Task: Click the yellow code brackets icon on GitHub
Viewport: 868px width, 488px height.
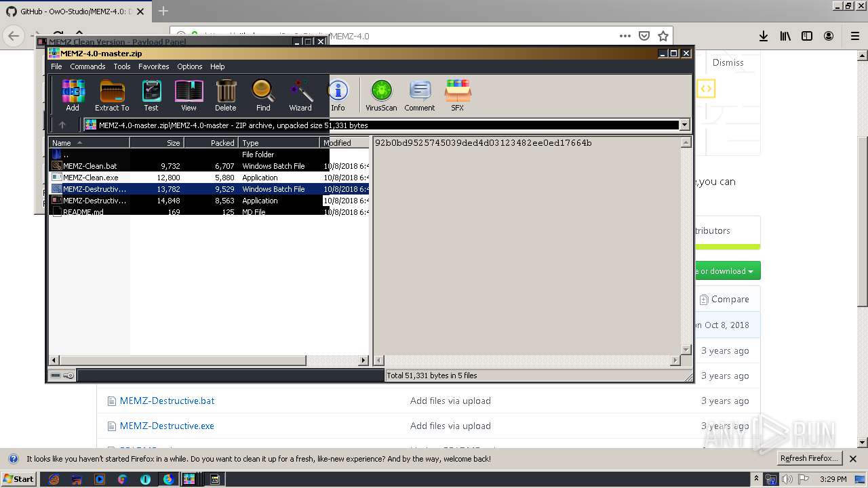Action: coord(706,89)
